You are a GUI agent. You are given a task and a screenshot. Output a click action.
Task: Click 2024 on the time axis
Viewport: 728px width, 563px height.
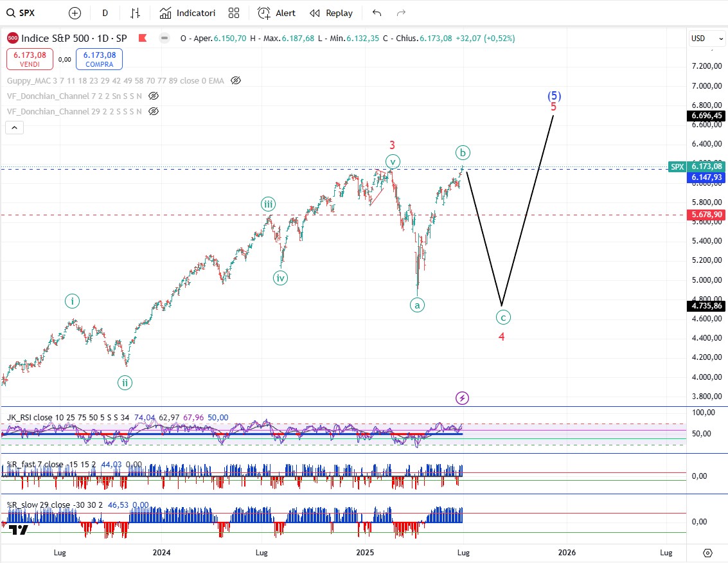[161, 553]
